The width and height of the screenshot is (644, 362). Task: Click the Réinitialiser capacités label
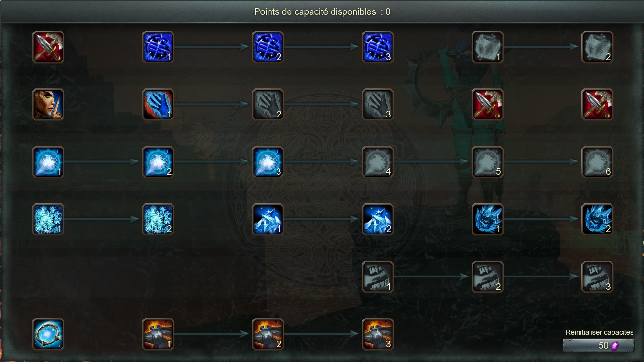600,332
